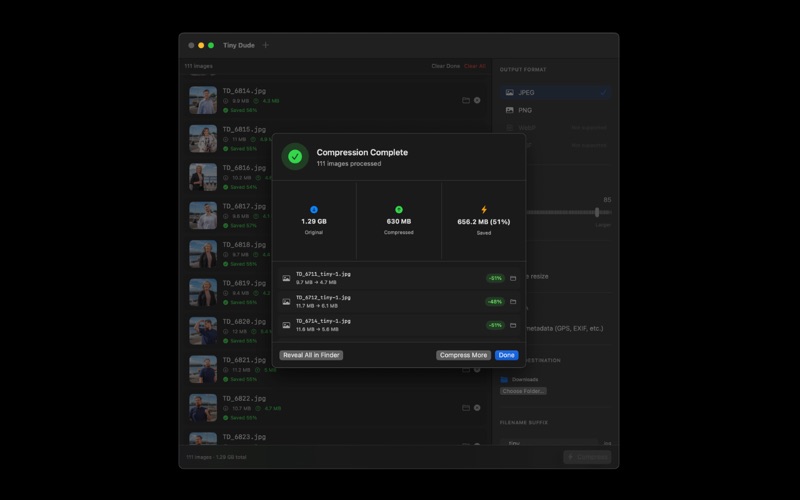Open the TD_6816.jpg thumbnail
Screen dimensions: 800x500
(x=203, y=177)
